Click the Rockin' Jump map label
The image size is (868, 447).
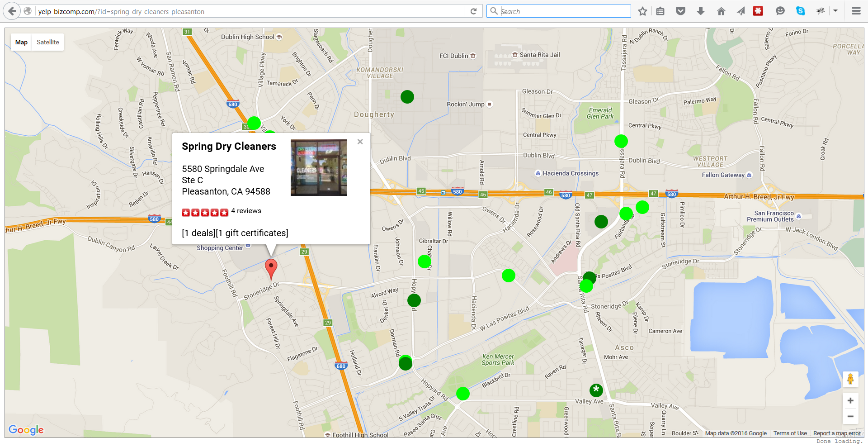(x=469, y=104)
